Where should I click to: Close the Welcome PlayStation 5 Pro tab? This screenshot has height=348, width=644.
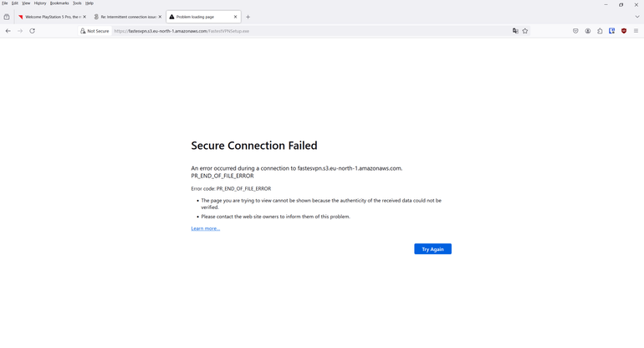84,17
